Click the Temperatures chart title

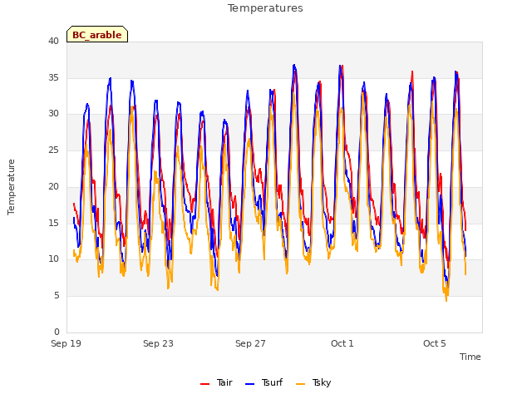point(265,8)
